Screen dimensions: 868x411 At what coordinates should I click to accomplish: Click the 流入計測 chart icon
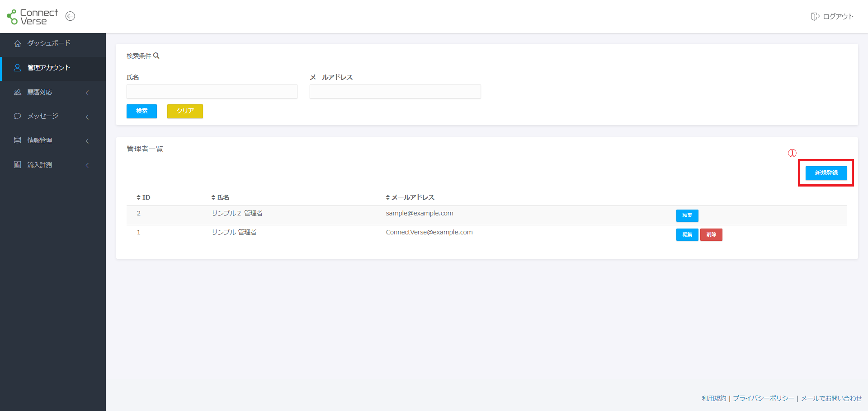click(x=18, y=165)
